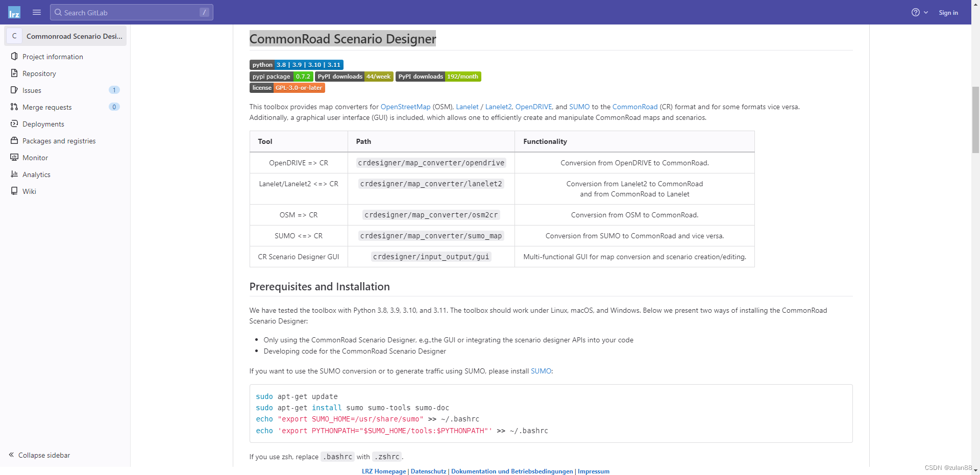The image size is (980, 475).
Task: Follow the OpenStreetMap link in the README
Action: point(405,107)
